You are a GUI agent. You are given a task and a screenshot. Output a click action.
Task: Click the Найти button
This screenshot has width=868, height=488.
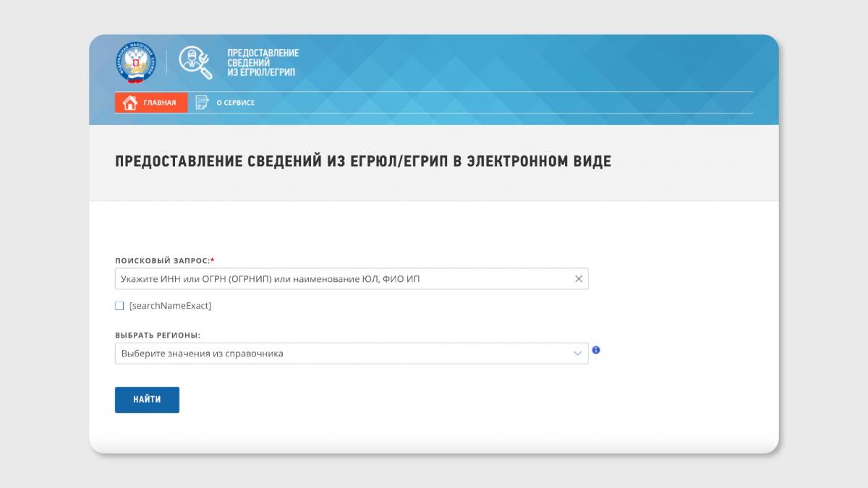pyautogui.click(x=147, y=400)
